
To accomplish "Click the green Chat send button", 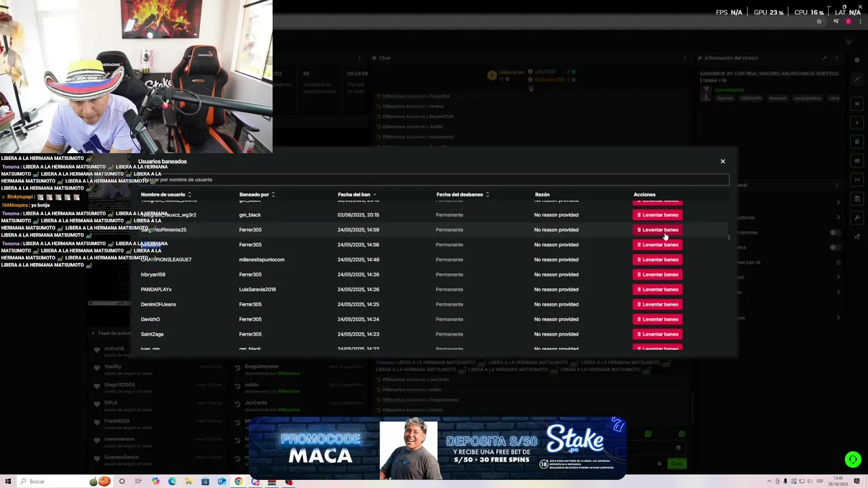I will coord(677,464).
